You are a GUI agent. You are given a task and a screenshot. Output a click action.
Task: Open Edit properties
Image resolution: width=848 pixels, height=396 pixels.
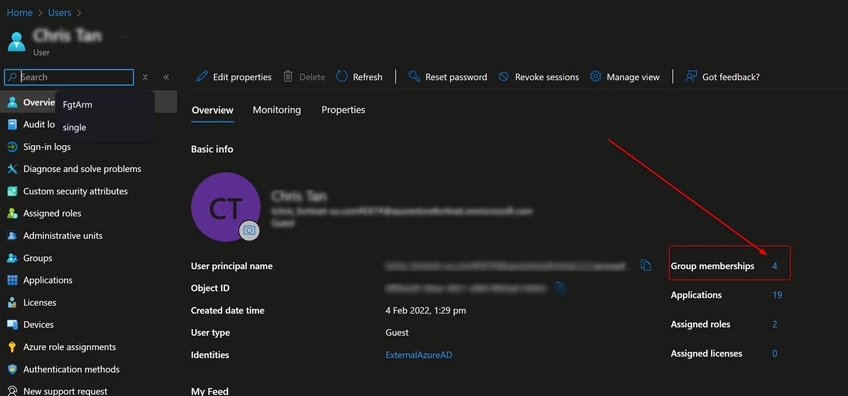[234, 77]
